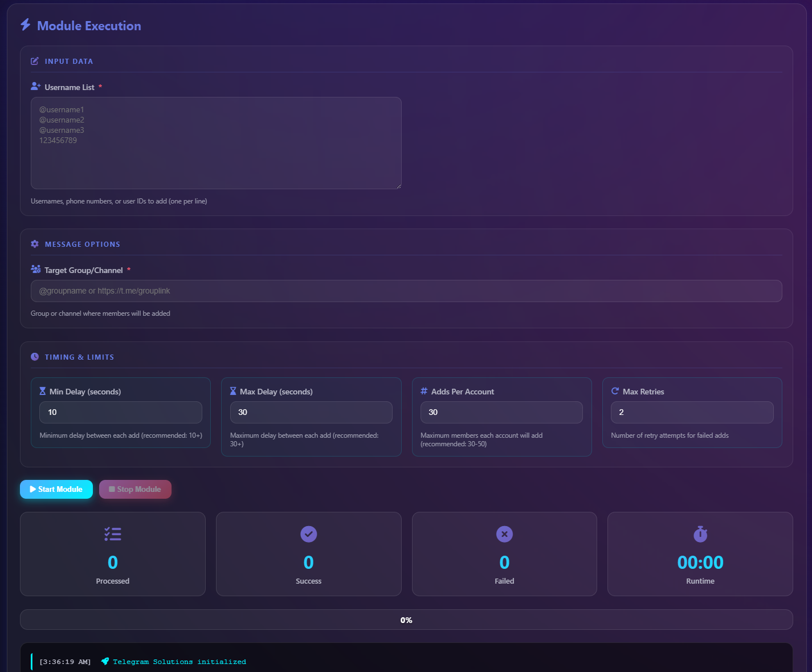This screenshot has width=812, height=672.
Task: Click the retry icon beside Max Retries
Action: pyautogui.click(x=615, y=392)
